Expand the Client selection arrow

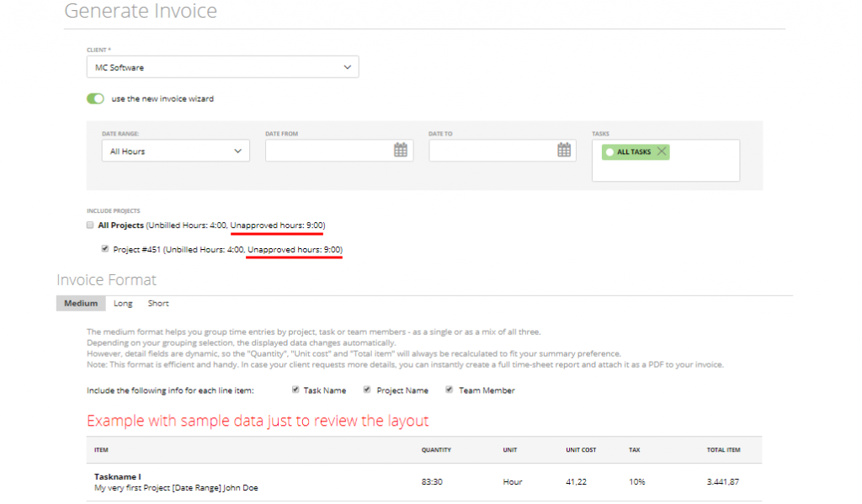(345, 66)
